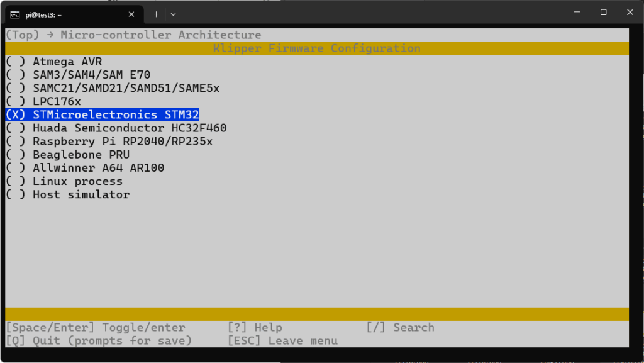
Task: Open a new terminal tab with plus
Action: (x=156, y=14)
